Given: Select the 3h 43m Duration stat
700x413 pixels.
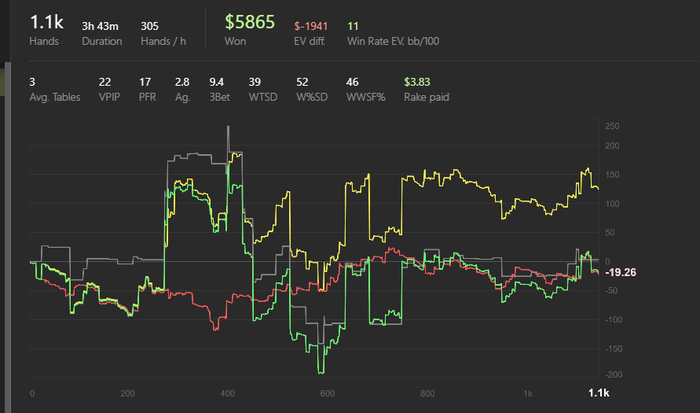Looking at the screenshot, I should (x=102, y=33).
